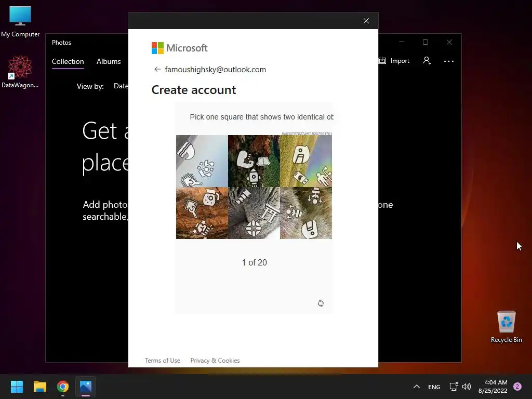
Task: Click the 'Photos' window title text
Action: [x=61, y=43]
